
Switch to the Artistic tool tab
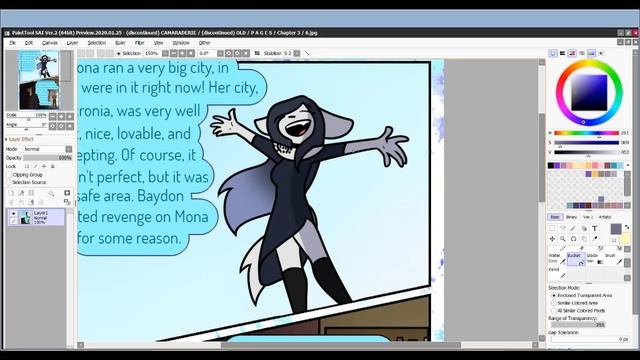pos(605,217)
